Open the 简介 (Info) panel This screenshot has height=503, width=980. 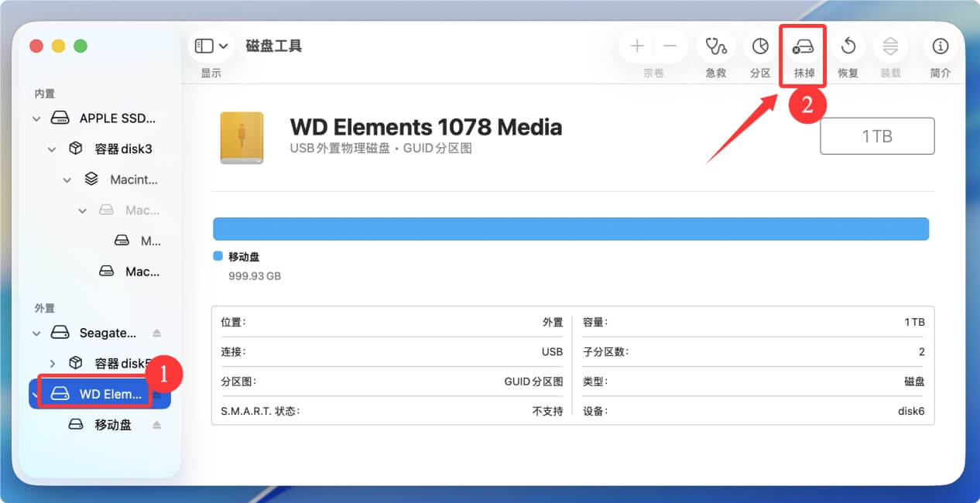(x=940, y=46)
